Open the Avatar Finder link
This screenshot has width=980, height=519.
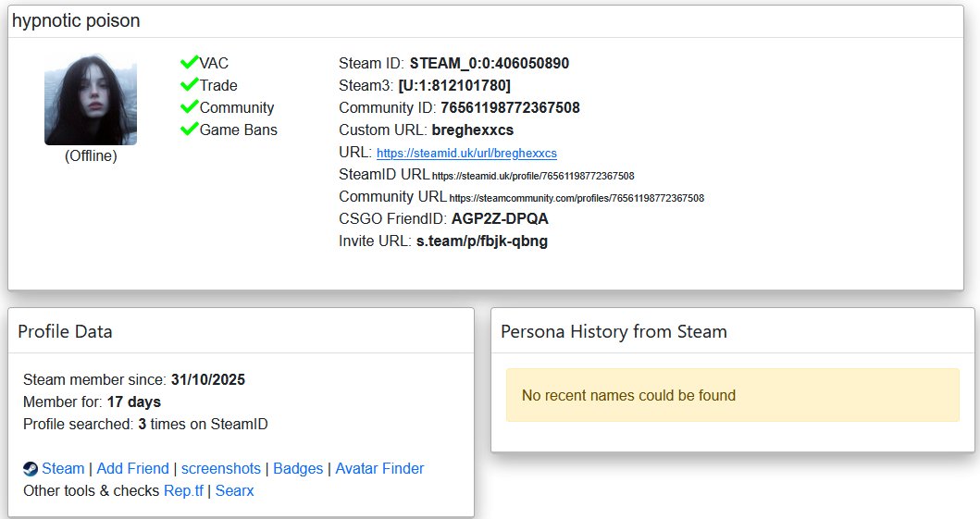[379, 468]
